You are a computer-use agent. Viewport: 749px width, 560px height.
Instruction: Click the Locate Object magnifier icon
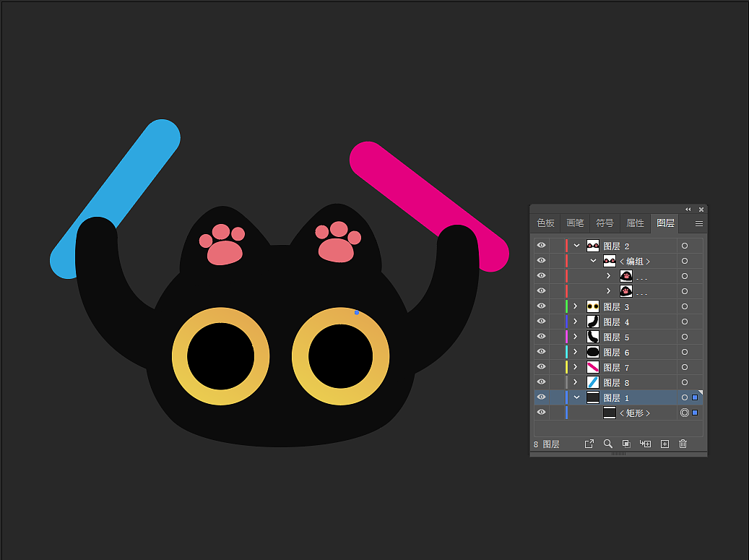point(607,444)
